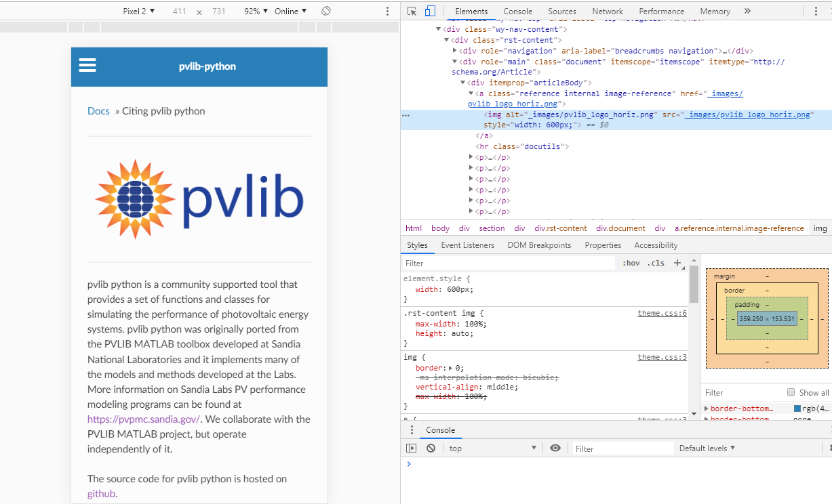Open the Event Listeners pane tab
Screen dimensions: 832x504
(x=468, y=245)
